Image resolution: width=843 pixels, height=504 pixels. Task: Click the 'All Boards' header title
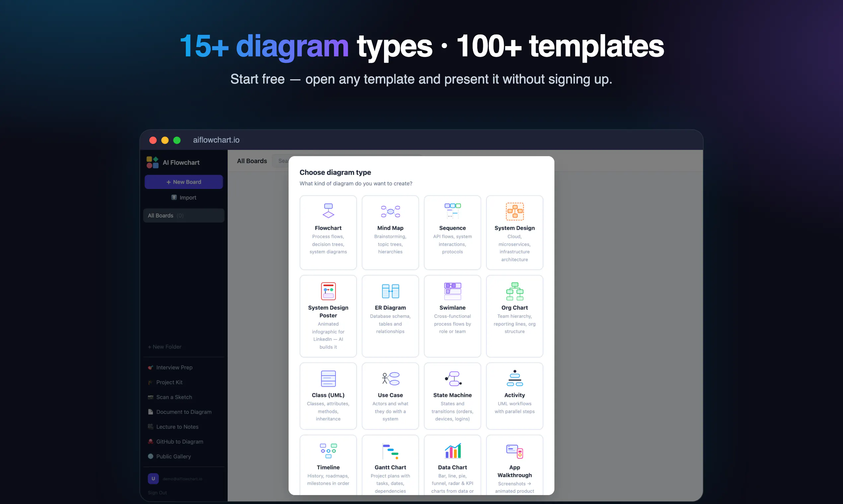point(252,161)
